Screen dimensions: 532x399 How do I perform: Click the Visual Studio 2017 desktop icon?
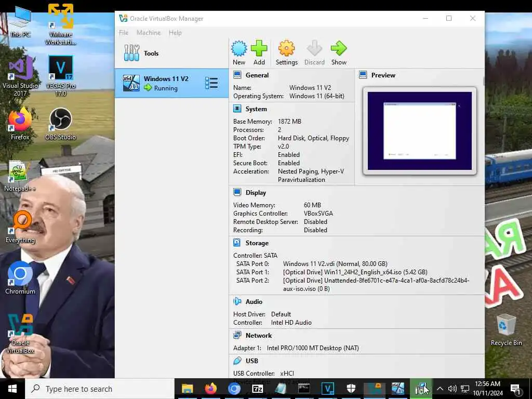[x=20, y=76]
